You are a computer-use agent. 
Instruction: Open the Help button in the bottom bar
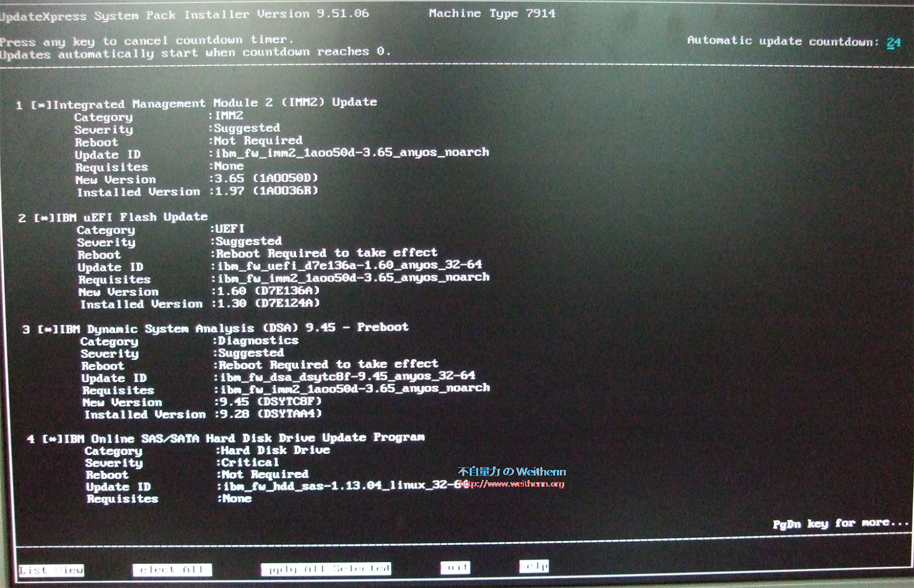tap(534, 566)
